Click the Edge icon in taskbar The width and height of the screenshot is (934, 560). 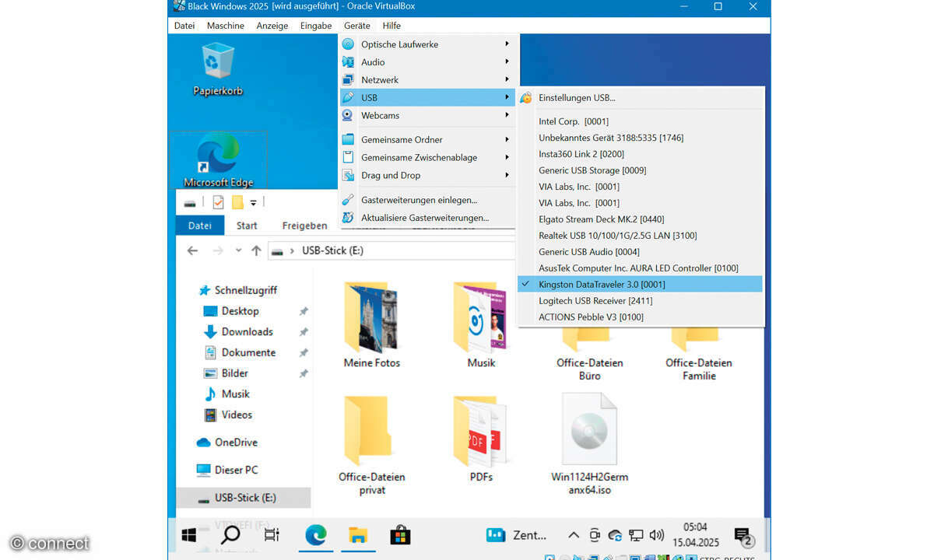(315, 534)
